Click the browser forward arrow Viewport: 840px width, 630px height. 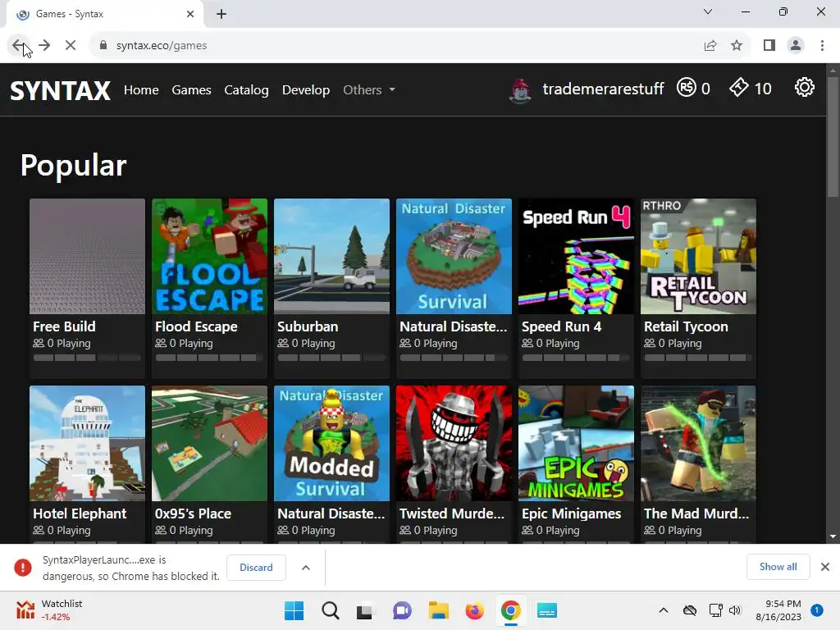point(44,46)
